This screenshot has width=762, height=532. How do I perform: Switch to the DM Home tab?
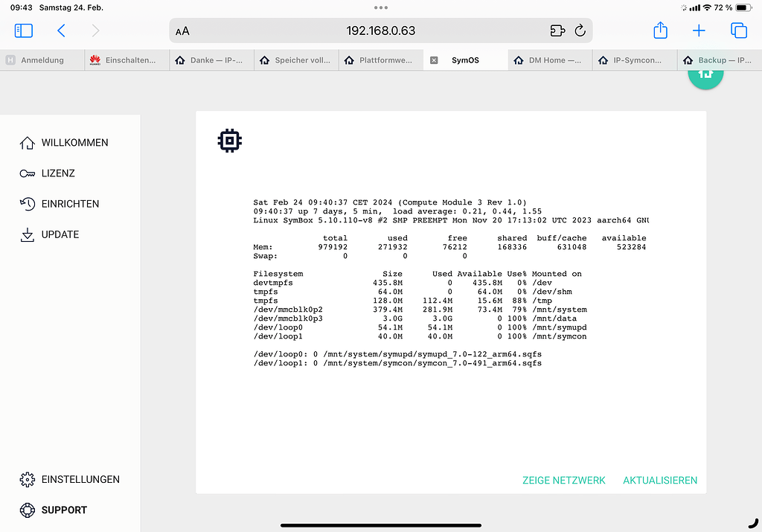549,59
